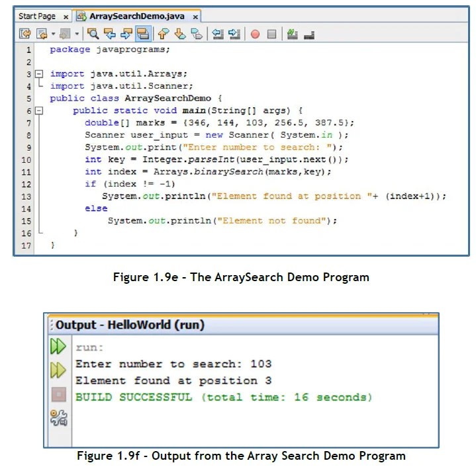Image resolution: width=476 pixels, height=467 pixels.
Task: Click 'run:' line in Output
Action: (89, 347)
